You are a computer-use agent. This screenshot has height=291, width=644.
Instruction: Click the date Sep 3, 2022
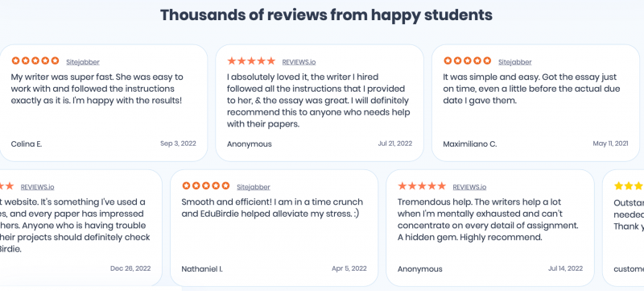[178, 143]
